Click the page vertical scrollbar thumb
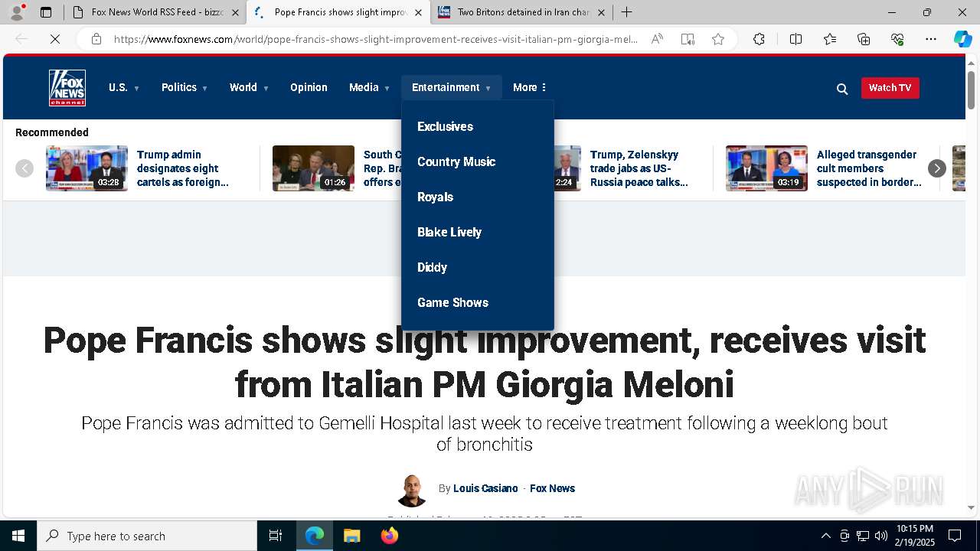980x551 pixels. (x=972, y=90)
